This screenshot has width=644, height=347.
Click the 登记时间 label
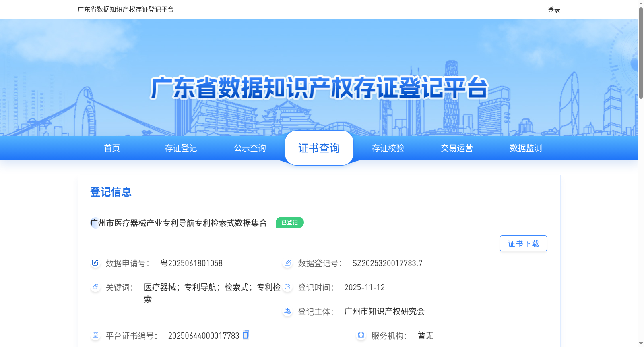(x=316, y=287)
